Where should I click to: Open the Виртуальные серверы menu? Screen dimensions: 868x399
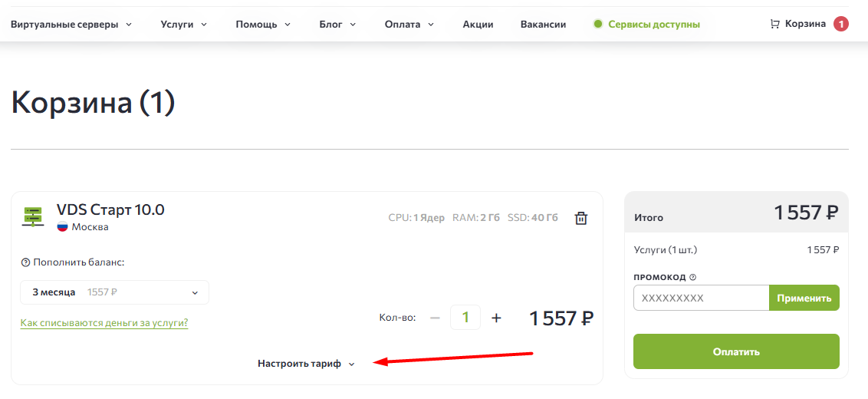coord(71,25)
